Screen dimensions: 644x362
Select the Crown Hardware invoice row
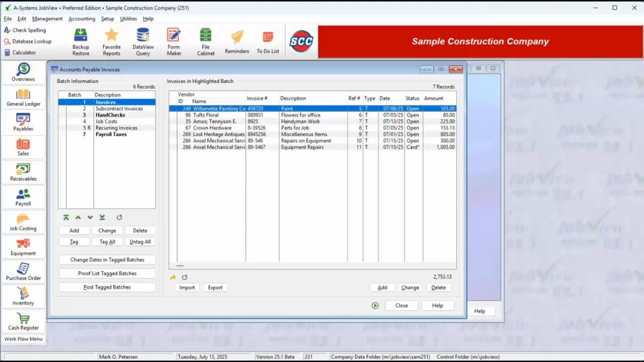pos(313,128)
